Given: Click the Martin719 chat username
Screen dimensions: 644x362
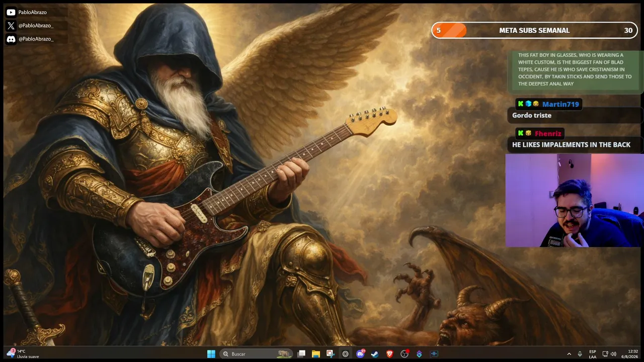Looking at the screenshot, I should click(x=560, y=104).
